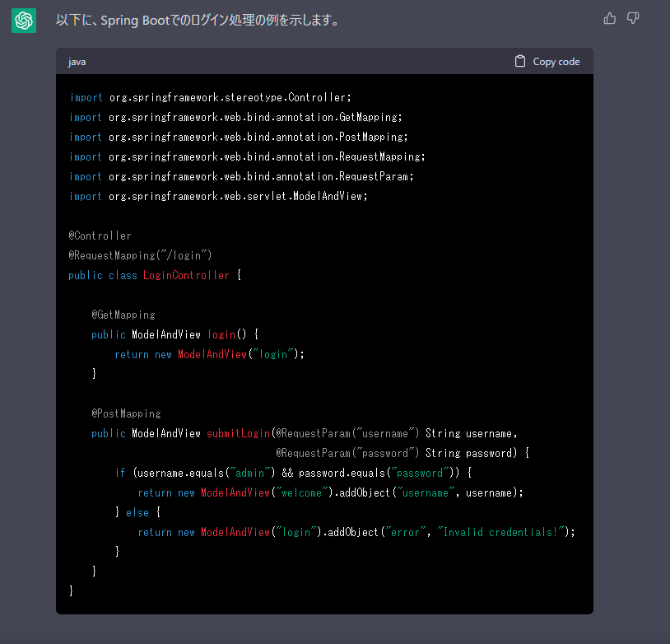
Task: Click the import line for RequestParam
Action: 230,176
